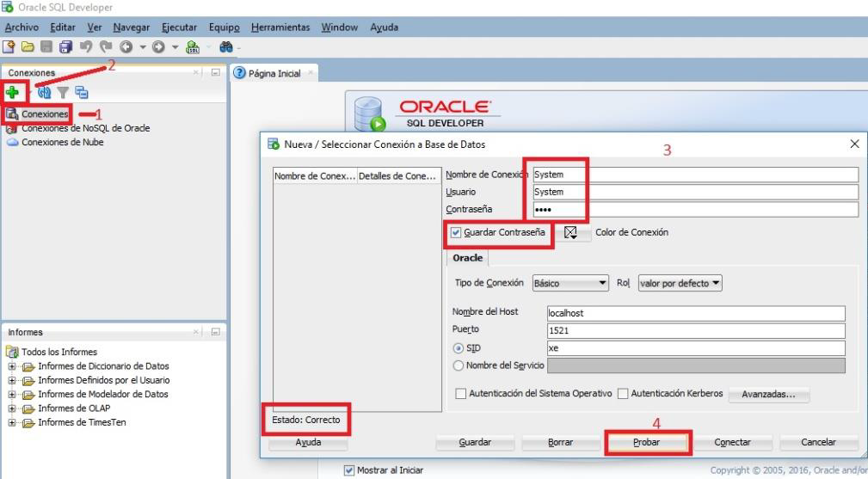
Task: Open the Window menu
Action: pyautogui.click(x=339, y=28)
